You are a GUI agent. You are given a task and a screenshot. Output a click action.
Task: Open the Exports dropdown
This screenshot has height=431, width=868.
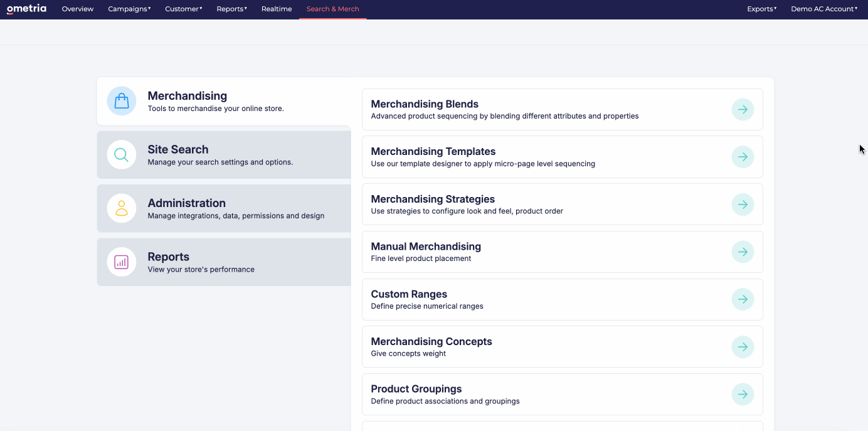coord(762,9)
